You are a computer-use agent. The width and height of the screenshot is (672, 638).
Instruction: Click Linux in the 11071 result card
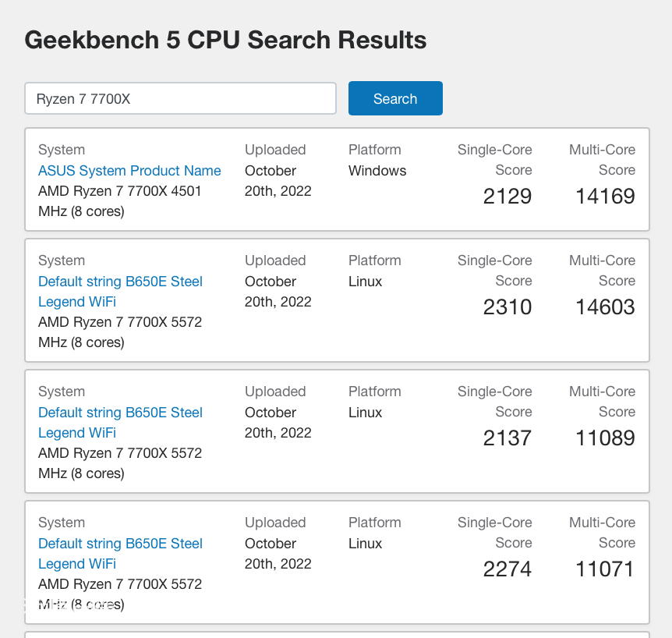pyautogui.click(x=365, y=544)
